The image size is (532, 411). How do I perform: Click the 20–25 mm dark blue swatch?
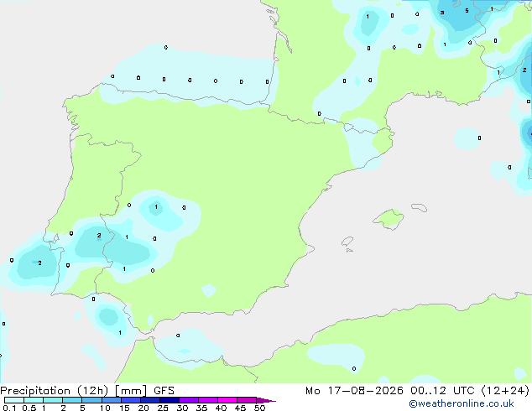(150, 400)
